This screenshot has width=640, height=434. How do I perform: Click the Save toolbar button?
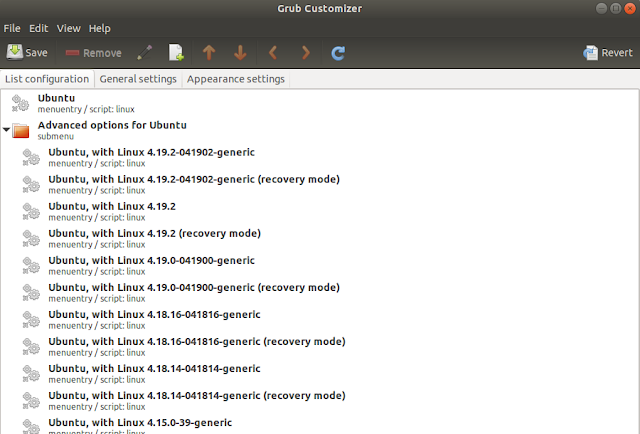point(27,53)
